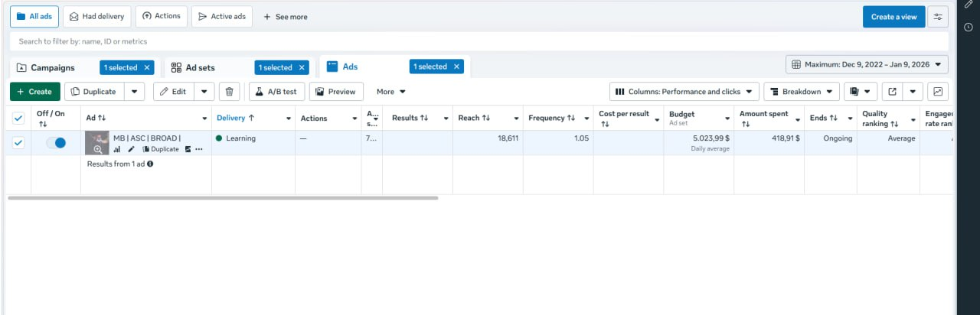
Task: Click the Create a view button
Action: click(x=893, y=17)
